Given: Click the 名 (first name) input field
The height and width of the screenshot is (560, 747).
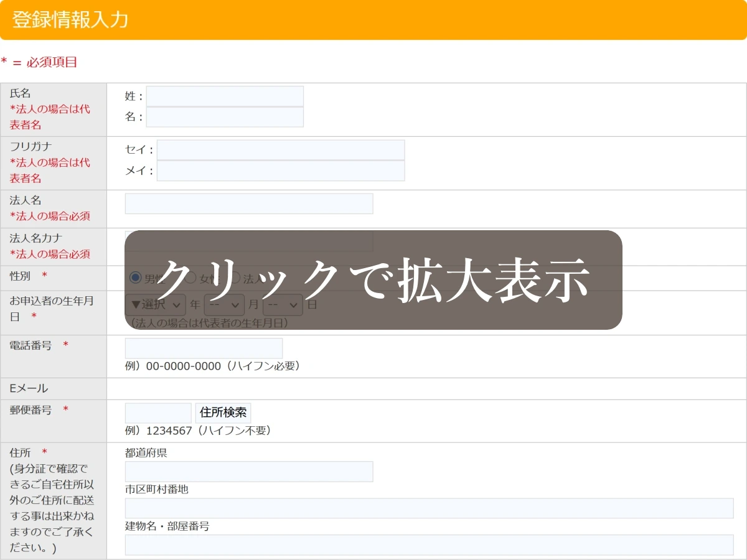Looking at the screenshot, I should tap(225, 117).
